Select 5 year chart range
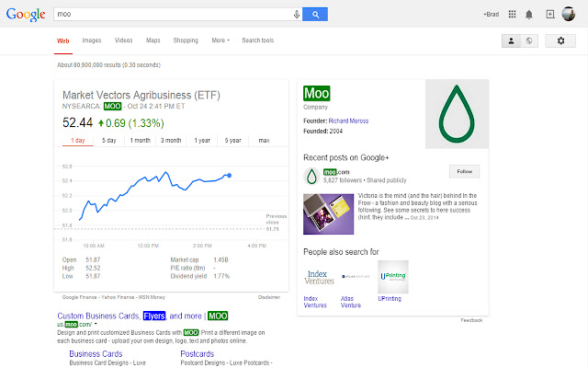Image resolution: width=588 pixels, height=368 pixels. [232, 141]
